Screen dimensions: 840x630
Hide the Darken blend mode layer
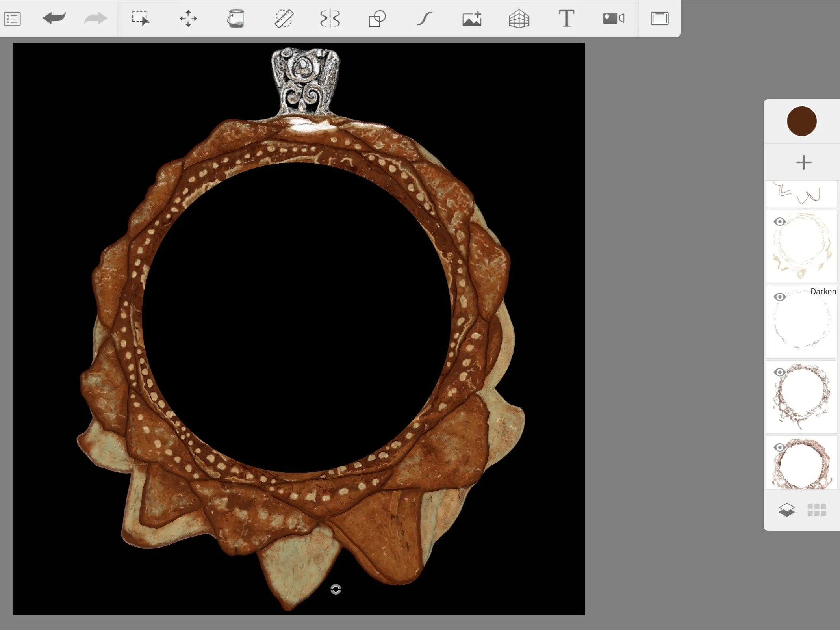(x=779, y=297)
